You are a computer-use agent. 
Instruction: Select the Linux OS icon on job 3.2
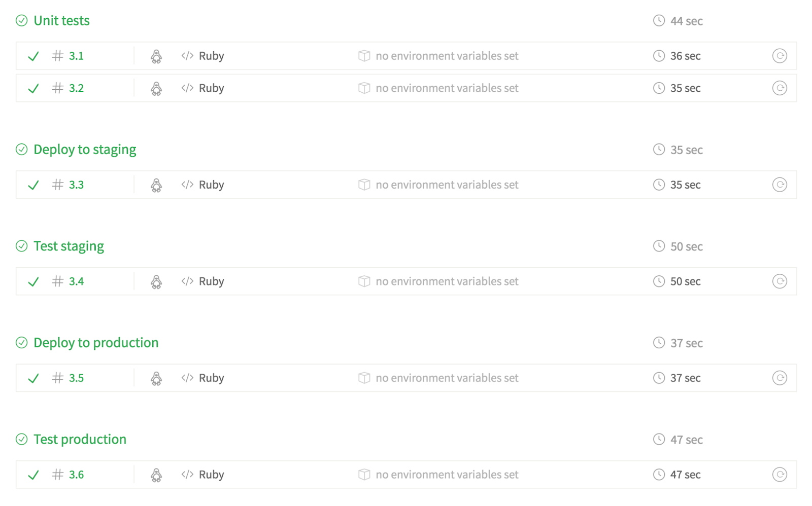[x=156, y=88]
